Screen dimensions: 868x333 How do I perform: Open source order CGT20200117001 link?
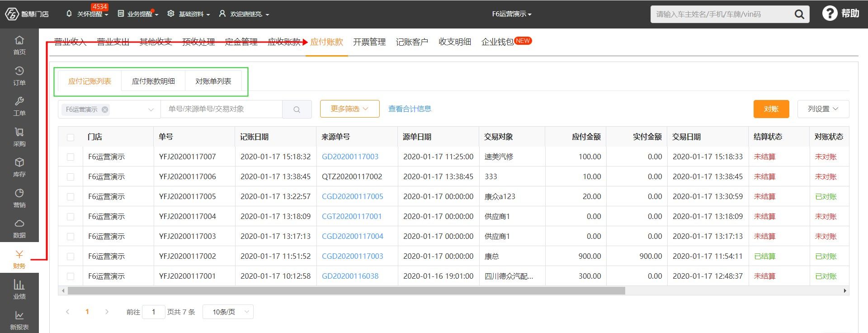(x=352, y=217)
